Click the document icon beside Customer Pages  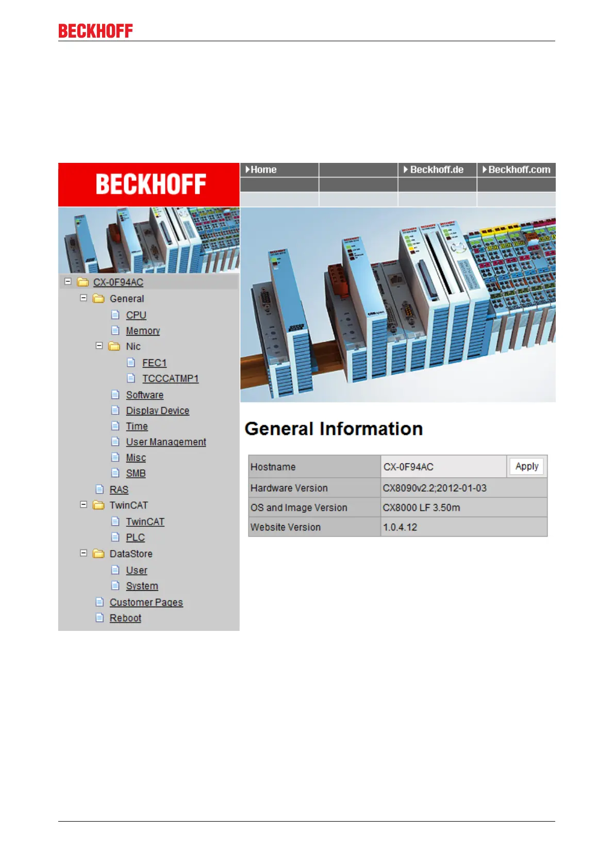click(x=99, y=602)
